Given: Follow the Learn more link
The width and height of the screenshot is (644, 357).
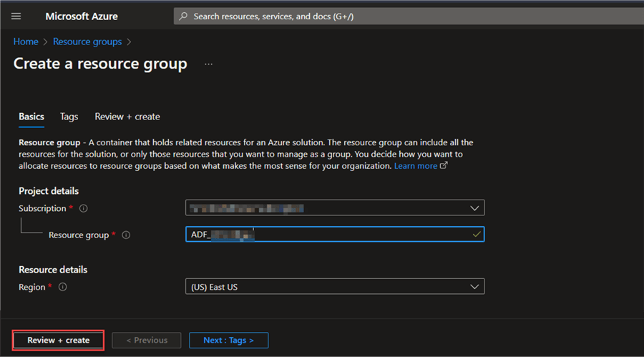Looking at the screenshot, I should click(415, 166).
